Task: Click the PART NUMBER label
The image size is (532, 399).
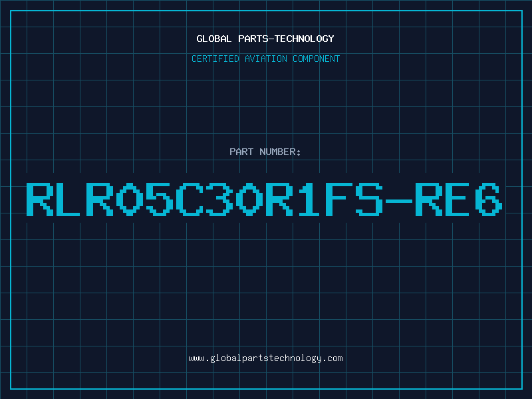Action: pyautogui.click(x=265, y=152)
